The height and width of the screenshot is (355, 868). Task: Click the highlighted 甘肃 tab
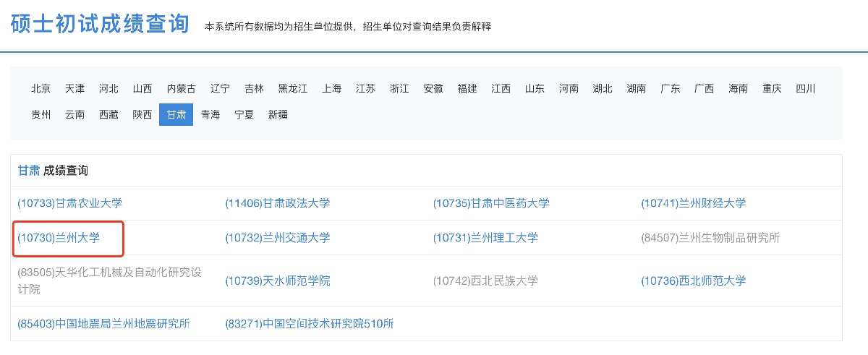tap(176, 114)
